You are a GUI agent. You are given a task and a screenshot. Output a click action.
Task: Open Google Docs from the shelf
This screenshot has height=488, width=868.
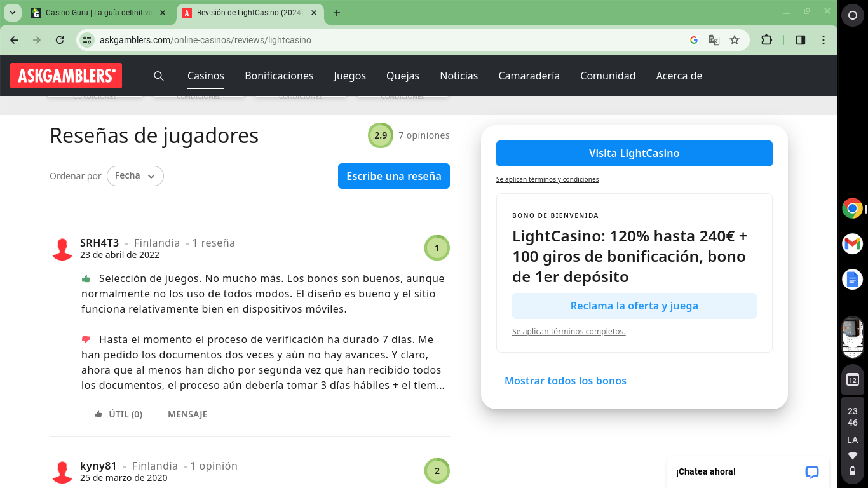click(x=853, y=279)
